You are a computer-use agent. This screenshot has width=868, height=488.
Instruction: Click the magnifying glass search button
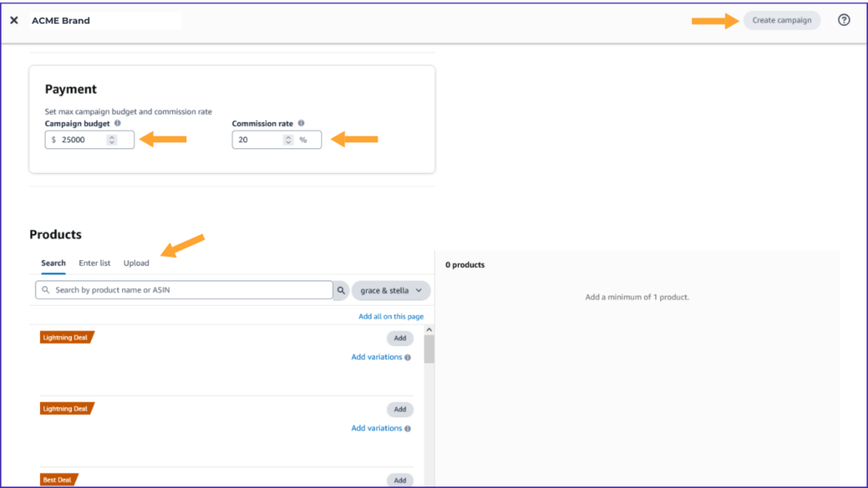coord(341,290)
